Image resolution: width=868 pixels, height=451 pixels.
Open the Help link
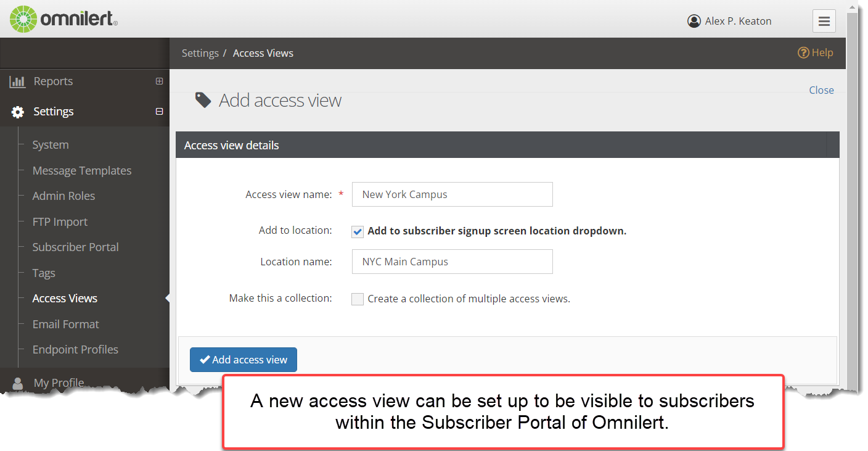tap(822, 53)
